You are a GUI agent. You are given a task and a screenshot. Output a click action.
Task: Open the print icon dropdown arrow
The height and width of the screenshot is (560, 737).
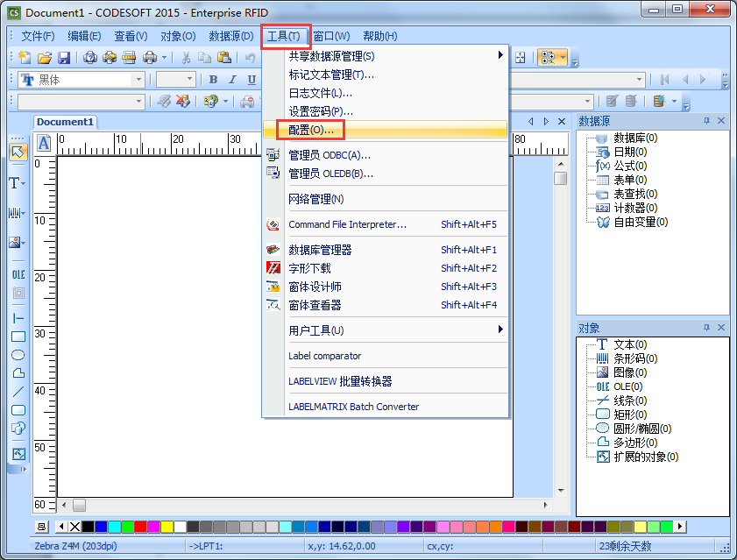[x=164, y=58]
